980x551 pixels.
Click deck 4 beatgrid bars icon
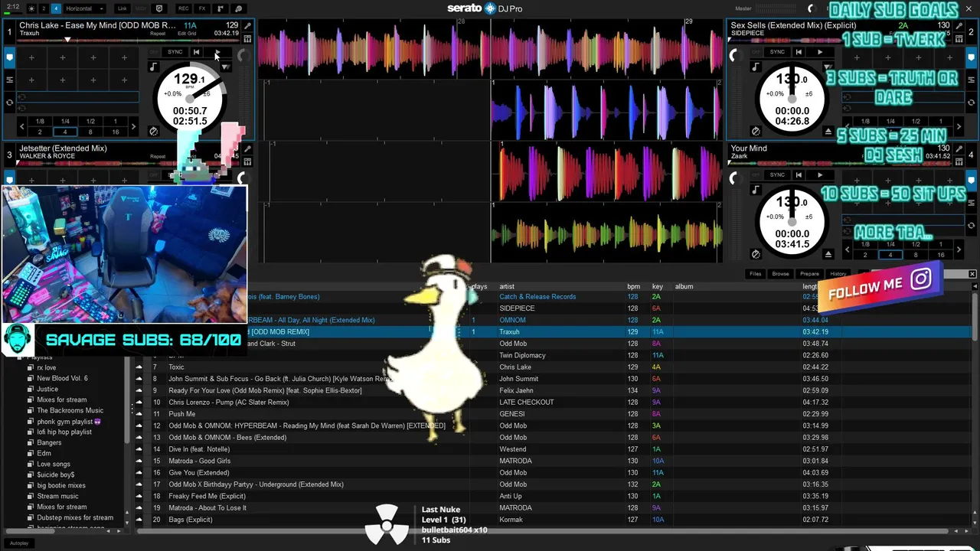959,161
